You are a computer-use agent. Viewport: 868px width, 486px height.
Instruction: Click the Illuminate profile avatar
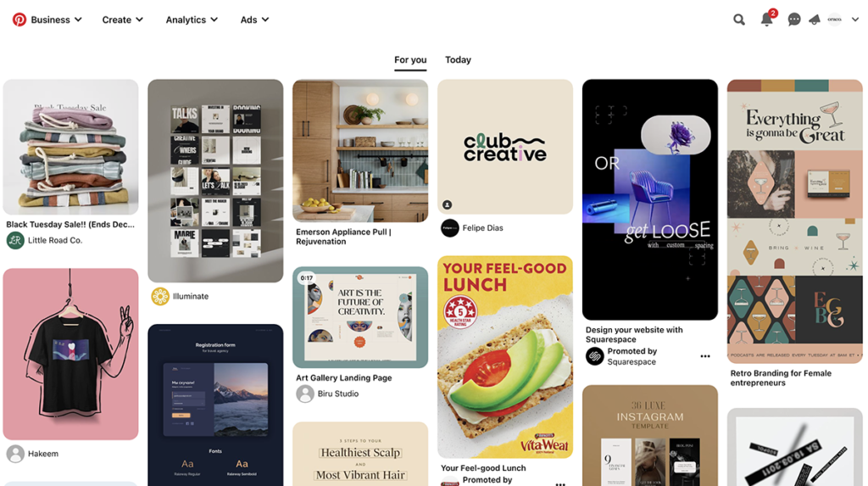[160, 297]
